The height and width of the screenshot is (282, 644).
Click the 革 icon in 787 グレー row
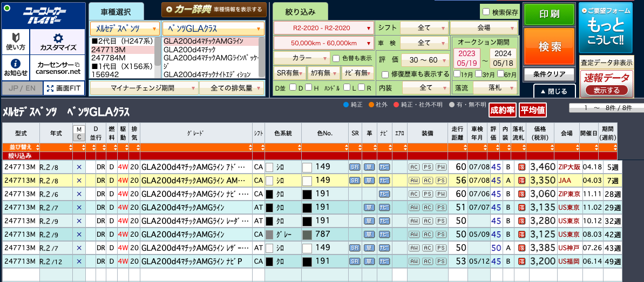370,235
